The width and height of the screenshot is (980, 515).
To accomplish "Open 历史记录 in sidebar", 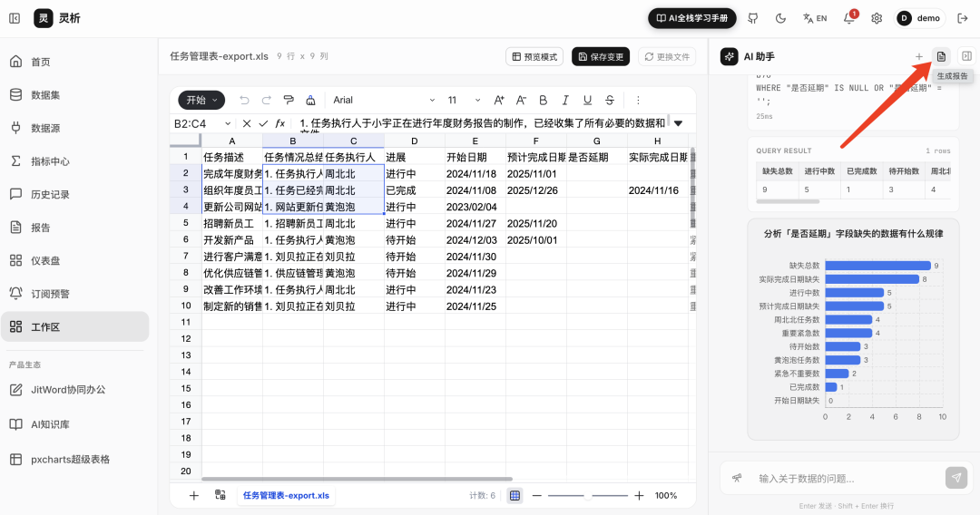I will (x=75, y=194).
